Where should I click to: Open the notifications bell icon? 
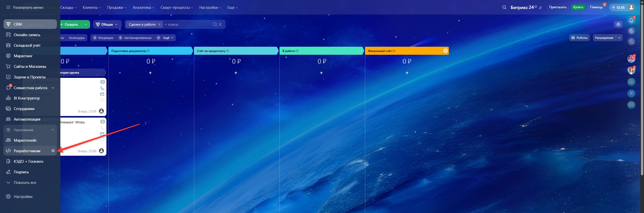631,21
